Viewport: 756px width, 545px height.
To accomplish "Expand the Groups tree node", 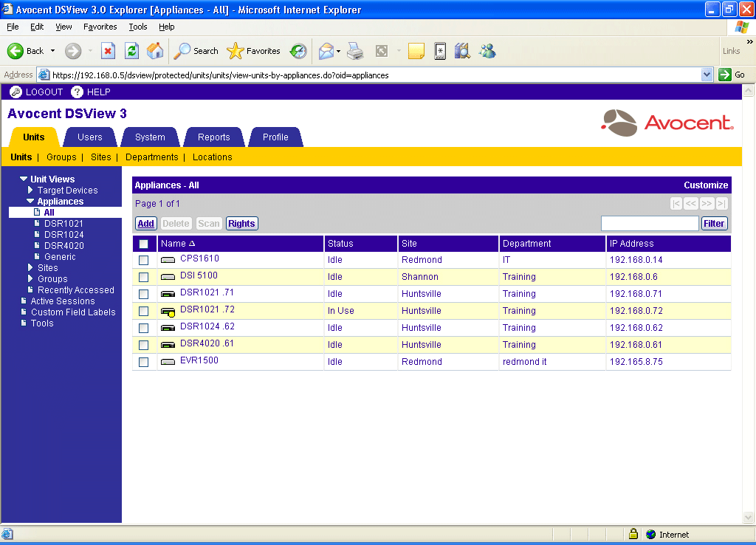I will pos(30,278).
